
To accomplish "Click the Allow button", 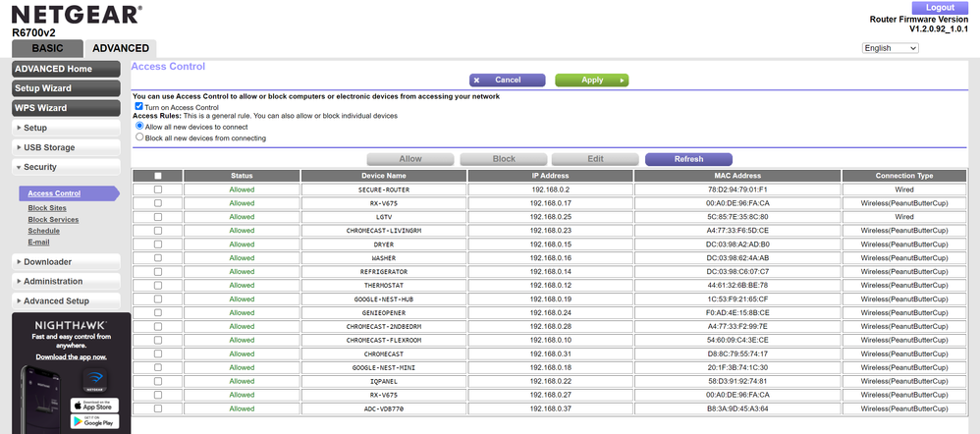I will pyautogui.click(x=410, y=159).
